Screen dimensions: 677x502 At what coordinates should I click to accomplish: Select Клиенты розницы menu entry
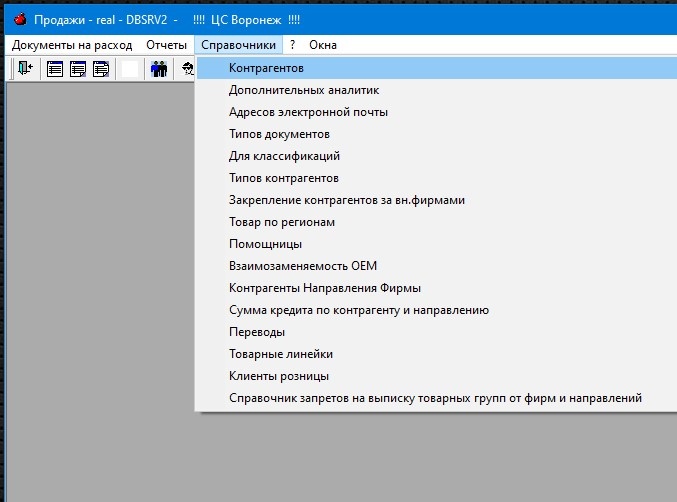pyautogui.click(x=437, y=376)
